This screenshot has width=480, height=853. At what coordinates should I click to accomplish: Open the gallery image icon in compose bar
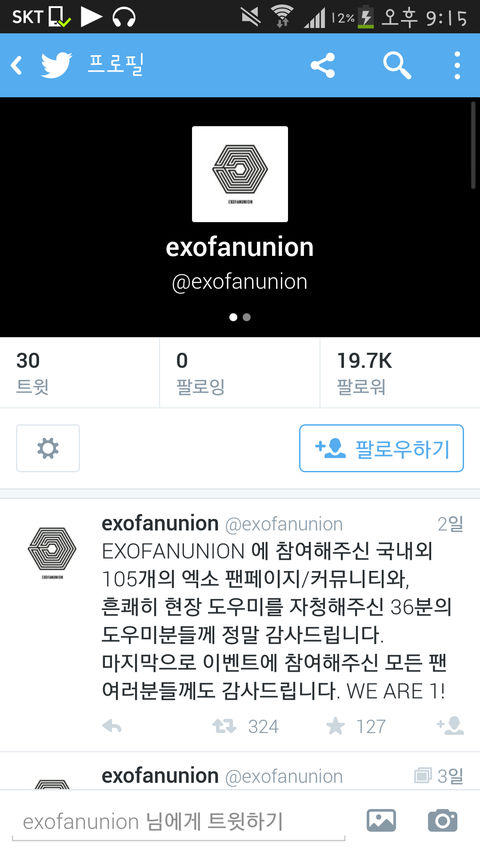click(x=381, y=820)
